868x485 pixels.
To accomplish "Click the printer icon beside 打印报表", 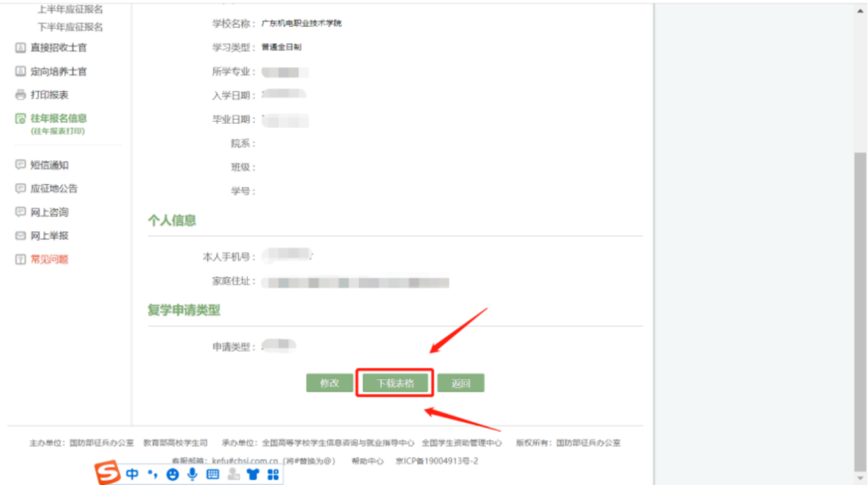I will (x=21, y=95).
